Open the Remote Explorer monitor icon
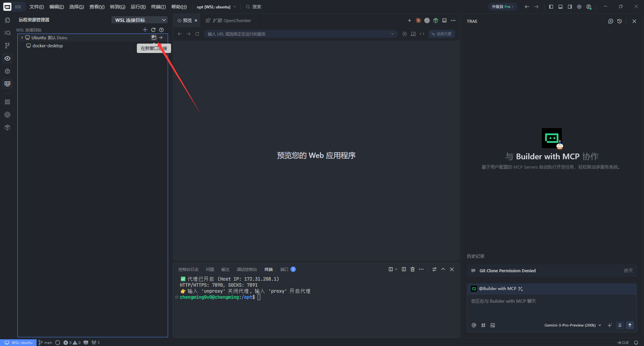The height and width of the screenshot is (346, 644). (x=7, y=84)
